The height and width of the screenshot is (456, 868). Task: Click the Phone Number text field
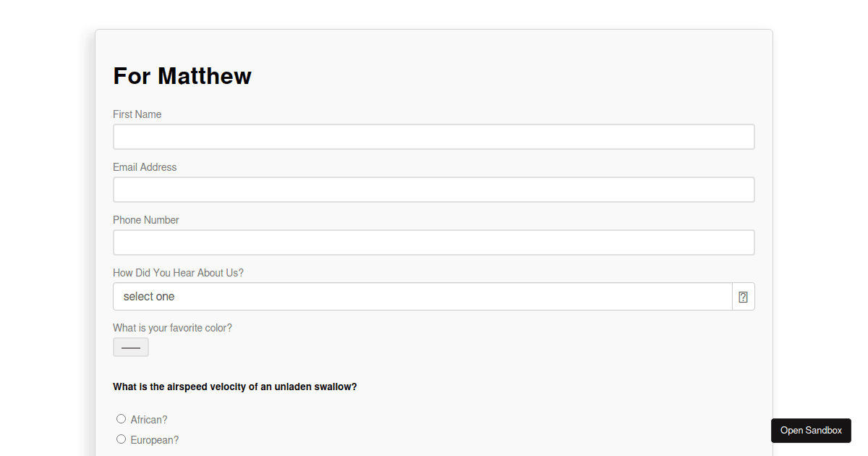click(x=434, y=242)
